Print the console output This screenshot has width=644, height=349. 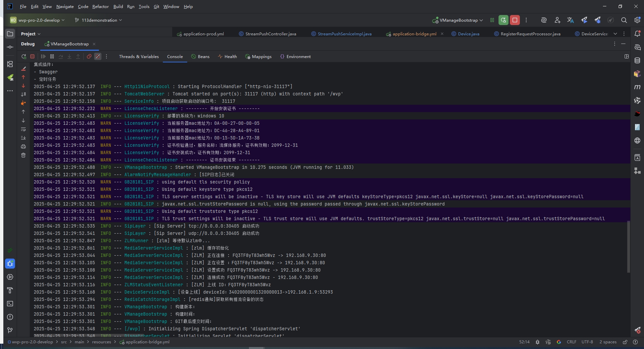point(23,146)
